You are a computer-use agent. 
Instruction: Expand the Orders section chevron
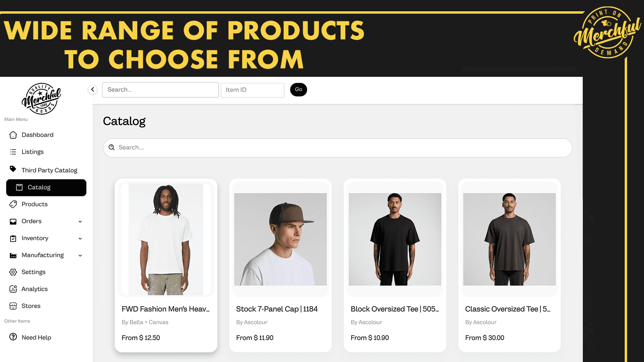coord(80,221)
